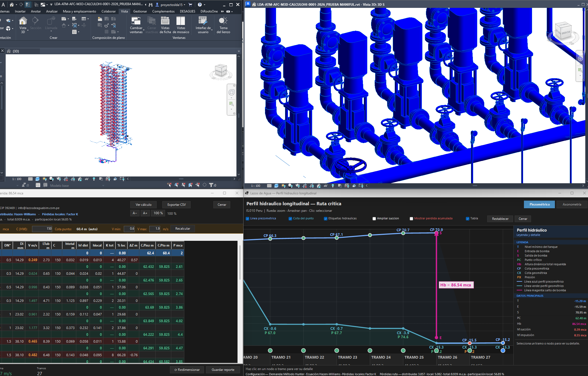Click Cambiar ventanas icon in ribbon
588x376 pixels.
pos(136,21)
